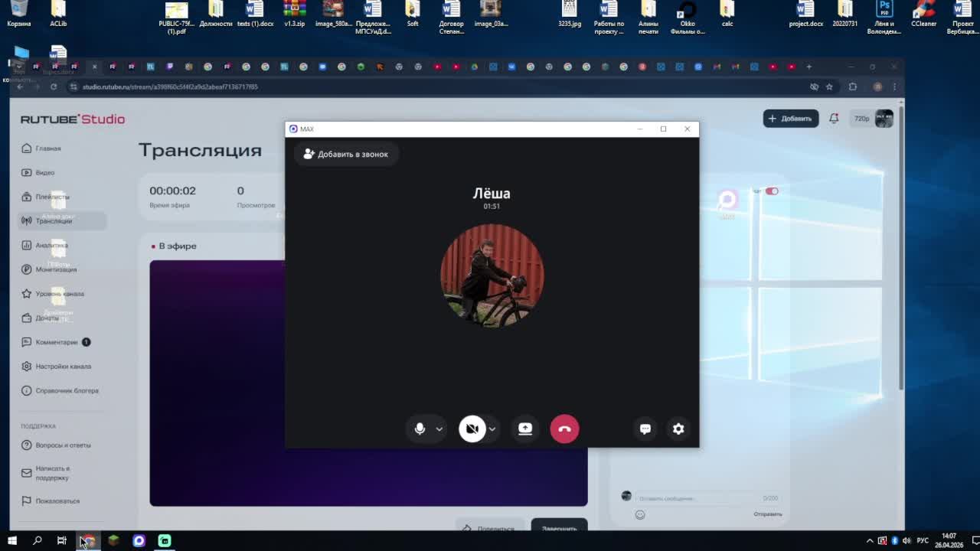Open Справочник блогера sidebar item
Screen dimensions: 980x551
(x=66, y=390)
